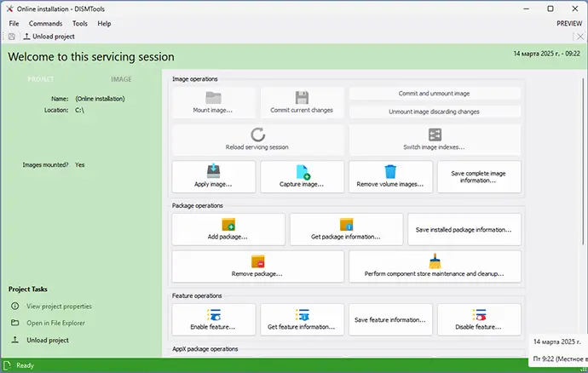Click the Remove package box icon
Image resolution: width=588 pixels, height=373 pixels.
pos(258,261)
